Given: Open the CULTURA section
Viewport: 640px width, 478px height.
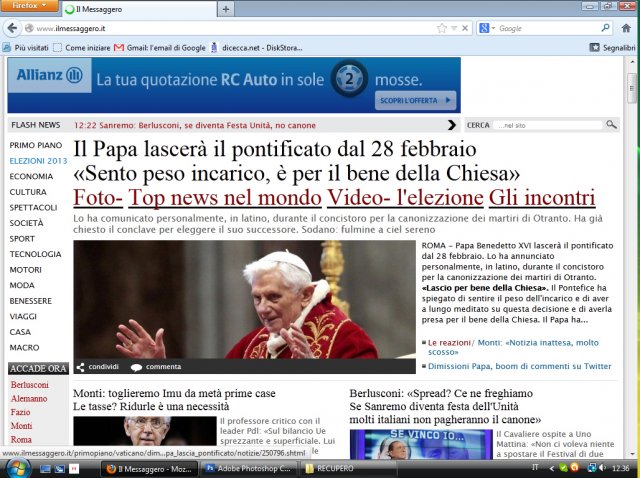Looking at the screenshot, I should pyautogui.click(x=28, y=192).
